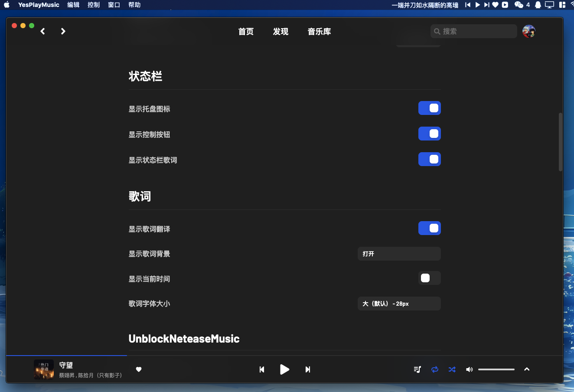
Task: Mute the volume via speaker icon
Action: tap(469, 369)
